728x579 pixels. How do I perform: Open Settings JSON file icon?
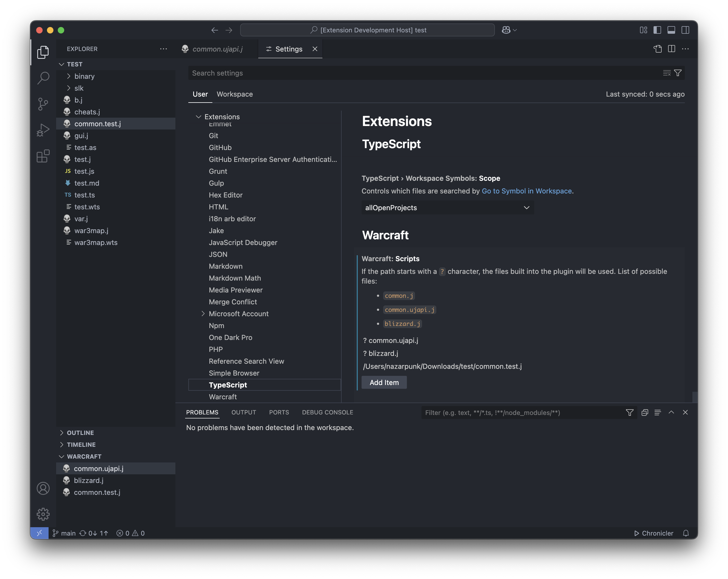click(x=657, y=49)
